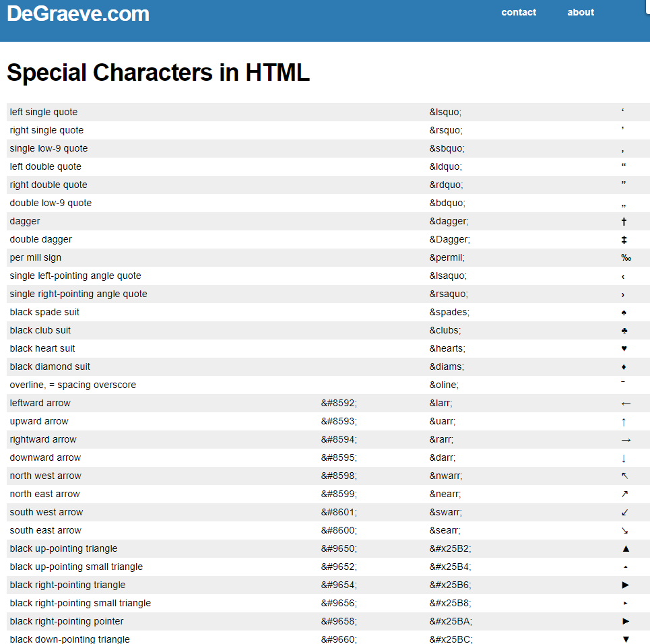Screen dimensions: 650x644
Task: Click the rightward arrow symbol
Action: (626, 440)
